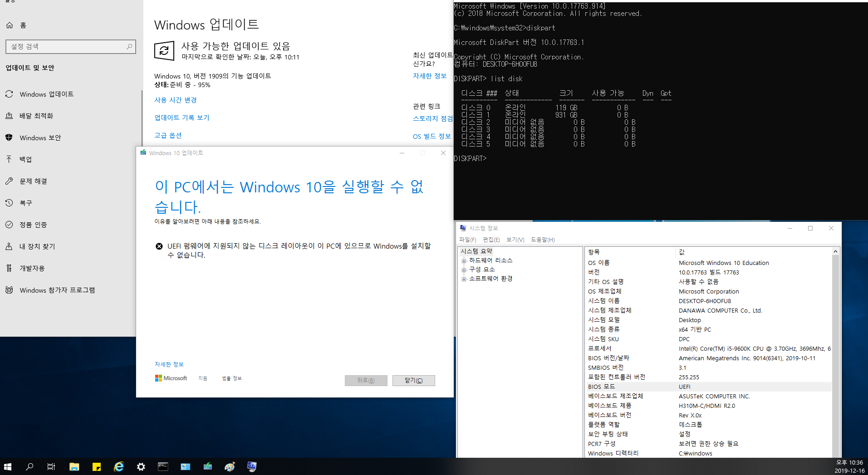Expand 구성 요소 tree node

pyautogui.click(x=464, y=270)
